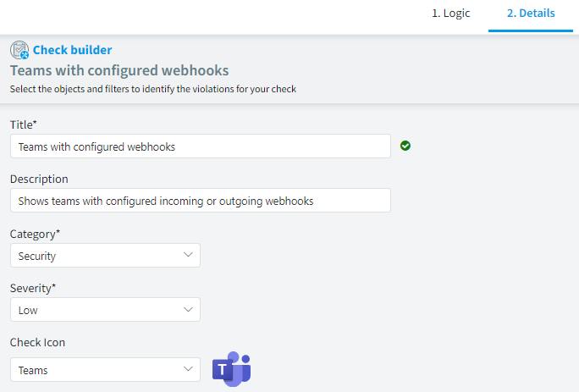
Task: Focus the Title input field
Action: 201,146
